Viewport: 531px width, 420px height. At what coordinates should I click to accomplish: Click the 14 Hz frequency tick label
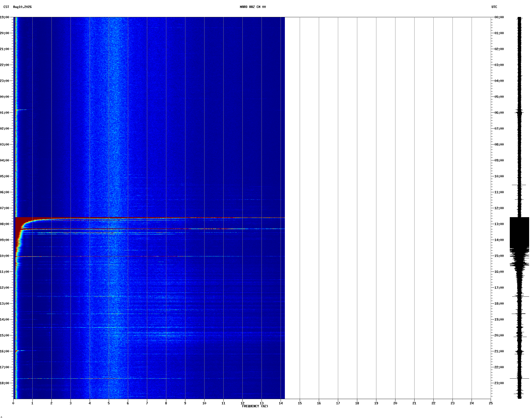point(281,403)
